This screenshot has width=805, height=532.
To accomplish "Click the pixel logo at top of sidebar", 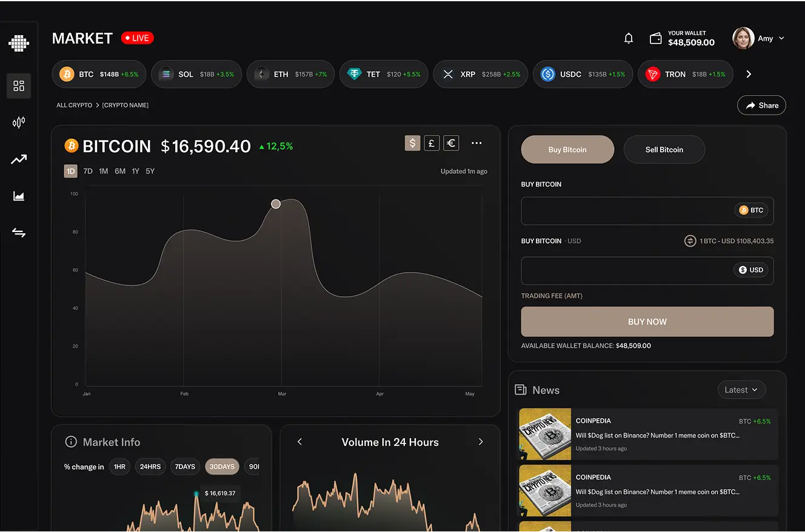I will (19, 43).
